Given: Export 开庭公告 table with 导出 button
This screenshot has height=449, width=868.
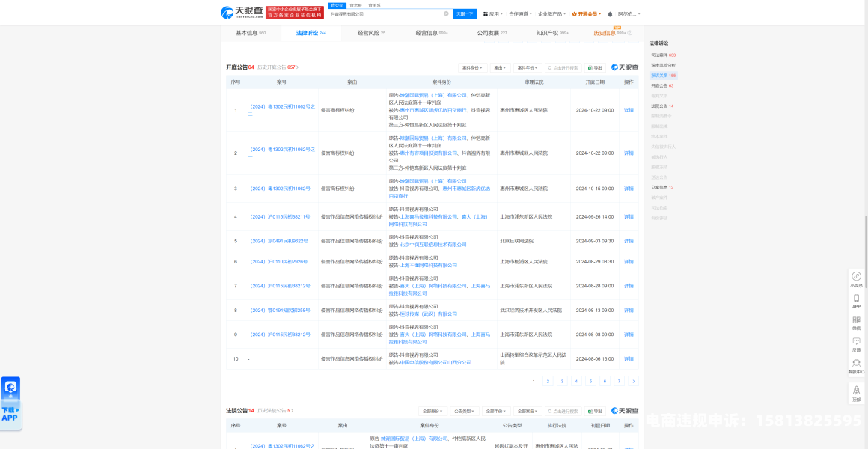Looking at the screenshot, I should click(x=596, y=67).
